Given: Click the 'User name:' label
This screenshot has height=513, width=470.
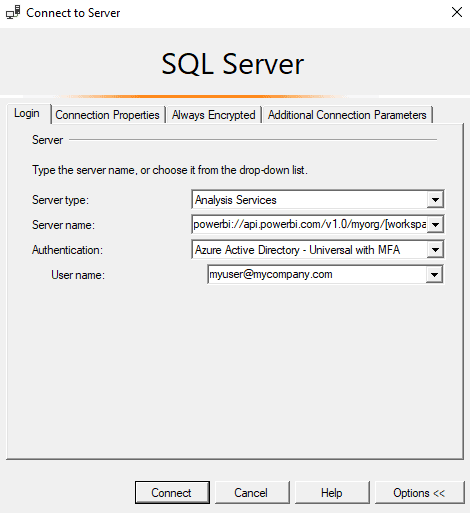Looking at the screenshot, I should 78,275.
